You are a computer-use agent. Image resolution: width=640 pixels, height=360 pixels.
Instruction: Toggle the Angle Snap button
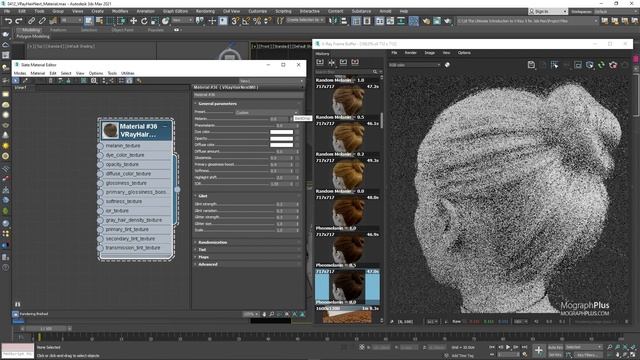(x=246, y=21)
